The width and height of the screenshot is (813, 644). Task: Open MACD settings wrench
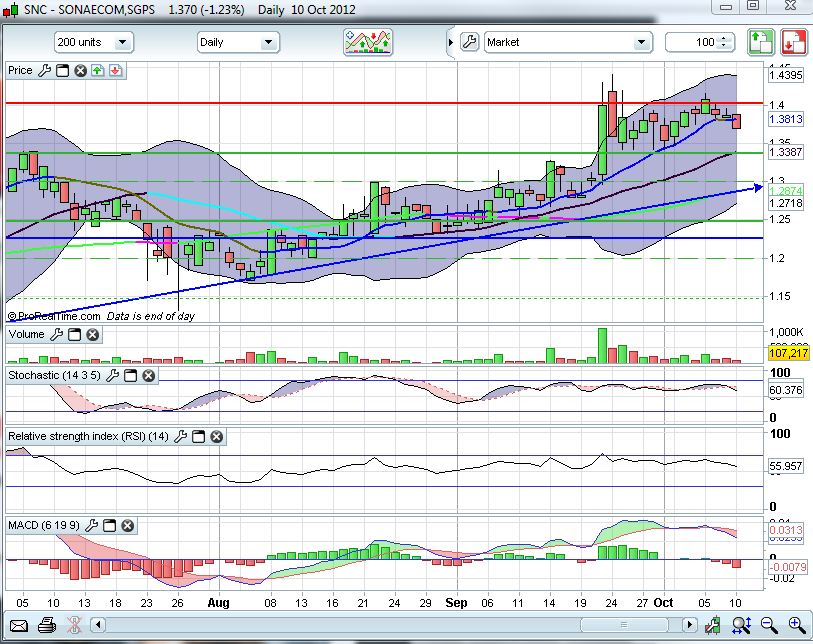click(91, 526)
